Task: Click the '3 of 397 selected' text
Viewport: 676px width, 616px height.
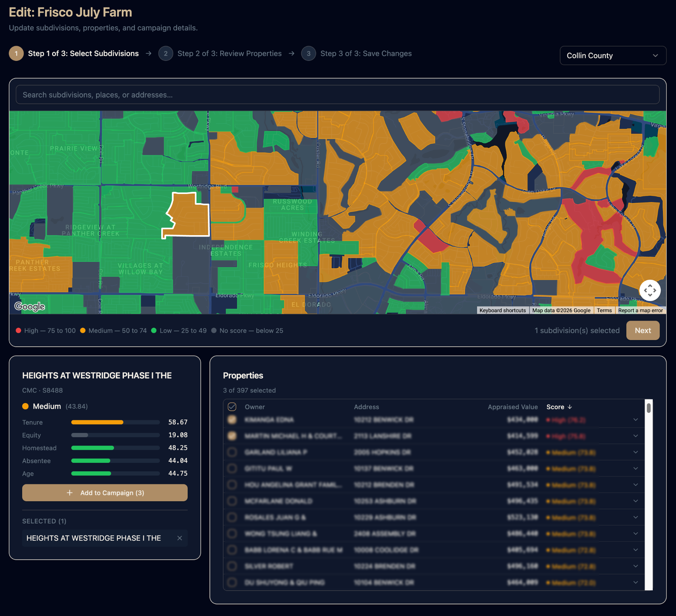Action: [x=249, y=390]
